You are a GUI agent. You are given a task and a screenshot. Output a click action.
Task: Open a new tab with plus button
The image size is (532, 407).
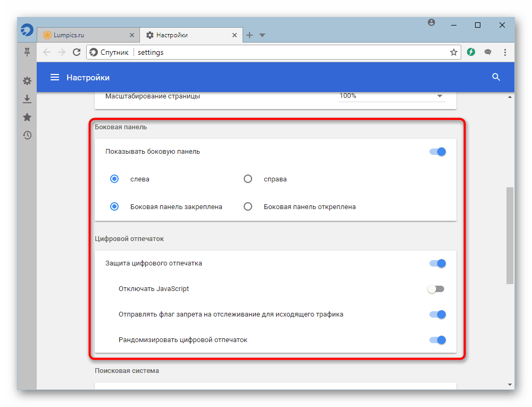click(x=250, y=35)
